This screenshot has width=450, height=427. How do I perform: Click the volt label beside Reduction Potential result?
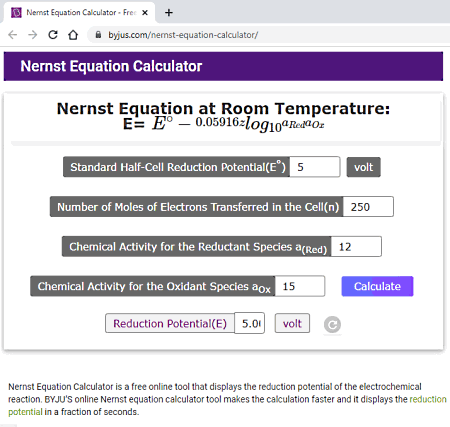click(x=292, y=323)
